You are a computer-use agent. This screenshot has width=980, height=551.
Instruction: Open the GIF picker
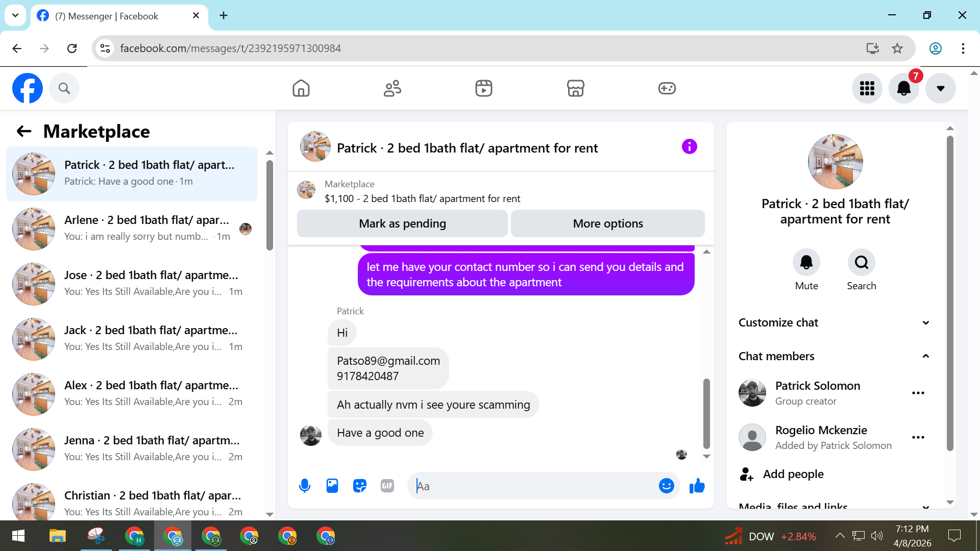click(x=387, y=486)
